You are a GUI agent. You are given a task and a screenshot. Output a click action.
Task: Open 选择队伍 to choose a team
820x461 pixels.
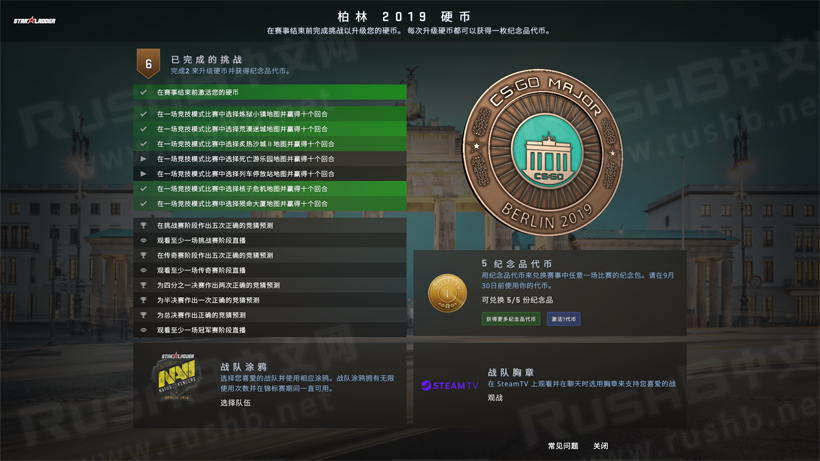tap(235, 403)
